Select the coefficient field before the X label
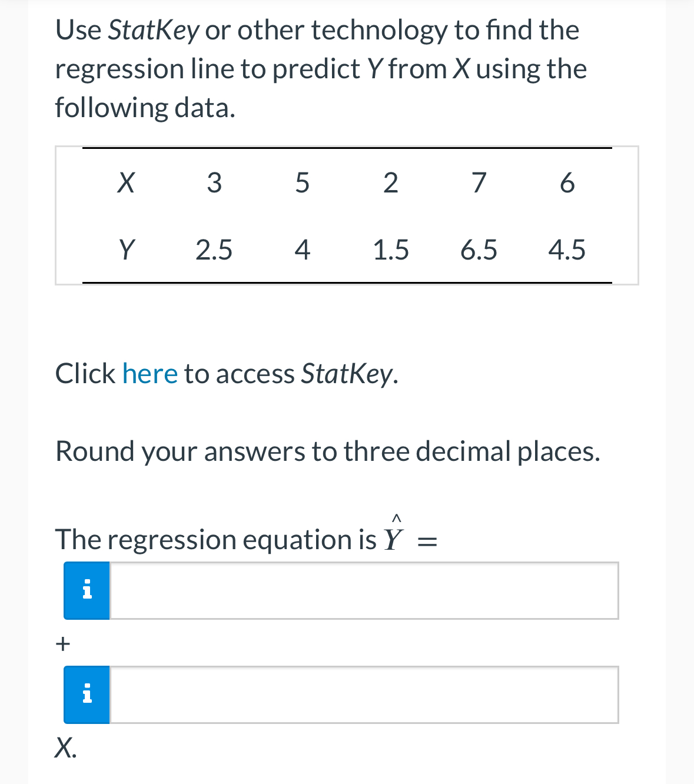This screenshot has width=694, height=784. tap(364, 695)
